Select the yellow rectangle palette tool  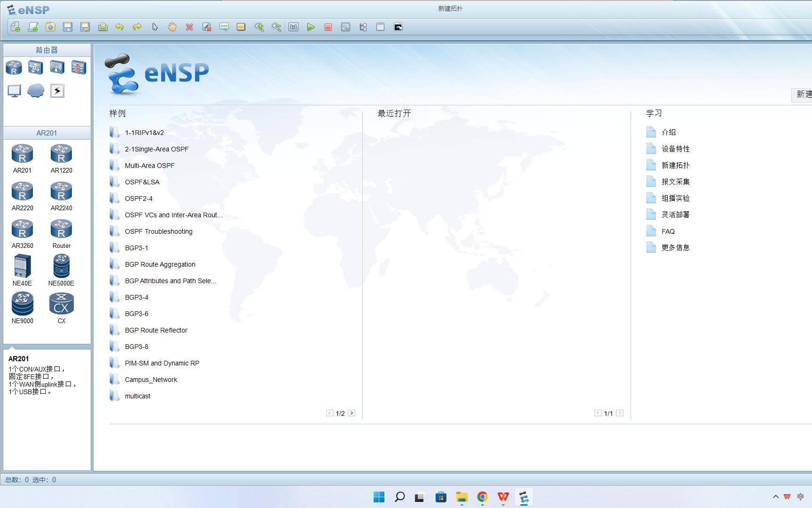[x=241, y=27]
